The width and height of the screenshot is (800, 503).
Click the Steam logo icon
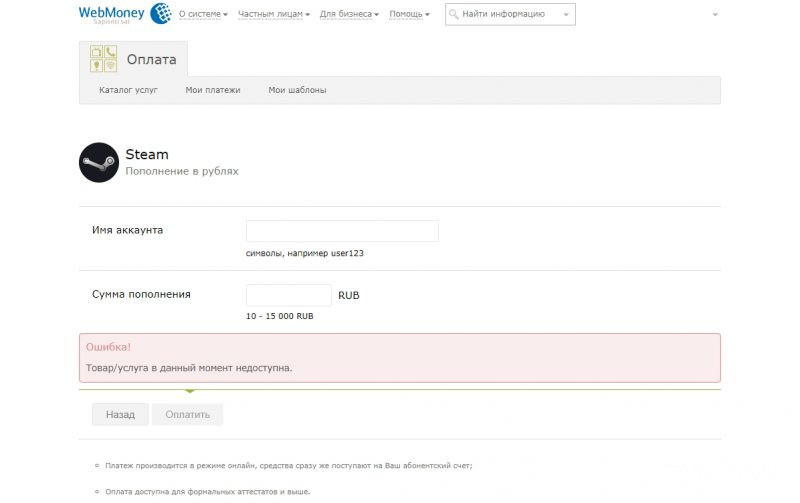99,162
